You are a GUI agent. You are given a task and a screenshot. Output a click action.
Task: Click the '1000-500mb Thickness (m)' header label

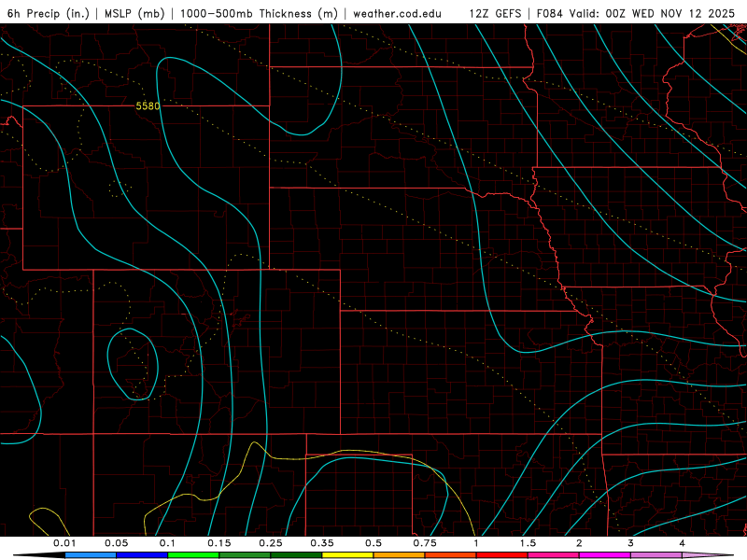coord(259,13)
